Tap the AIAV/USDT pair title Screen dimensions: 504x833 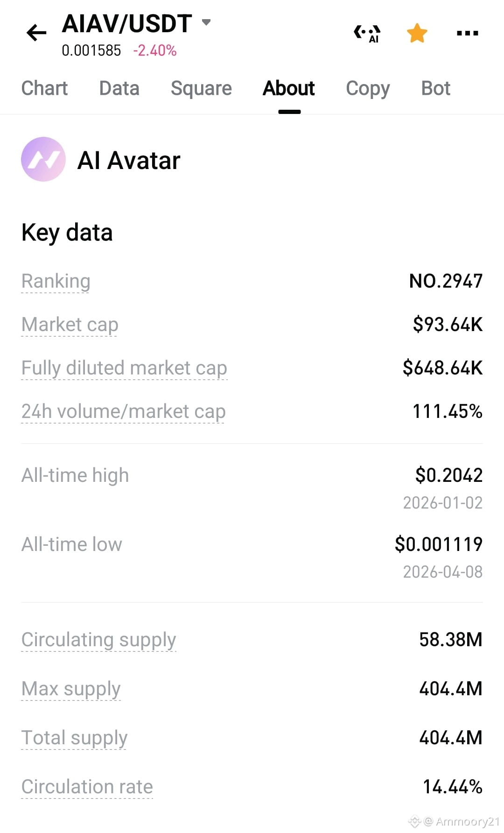pos(127,23)
